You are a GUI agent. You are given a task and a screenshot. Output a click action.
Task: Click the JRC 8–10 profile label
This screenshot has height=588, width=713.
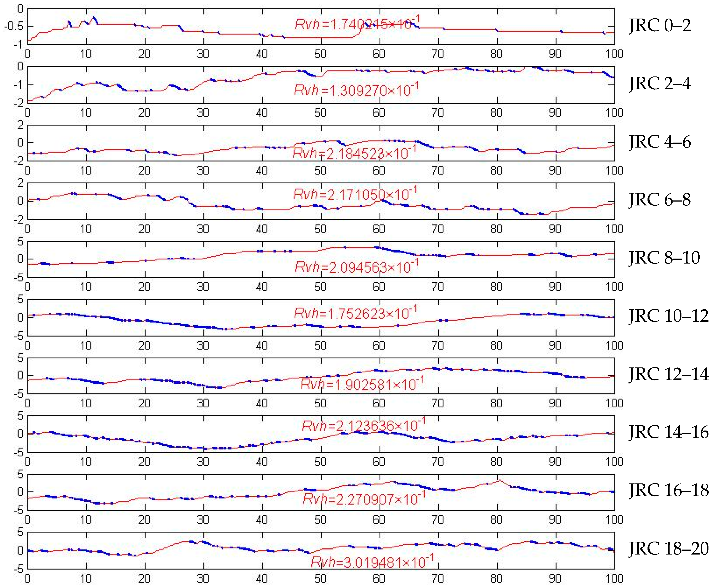[664, 258]
